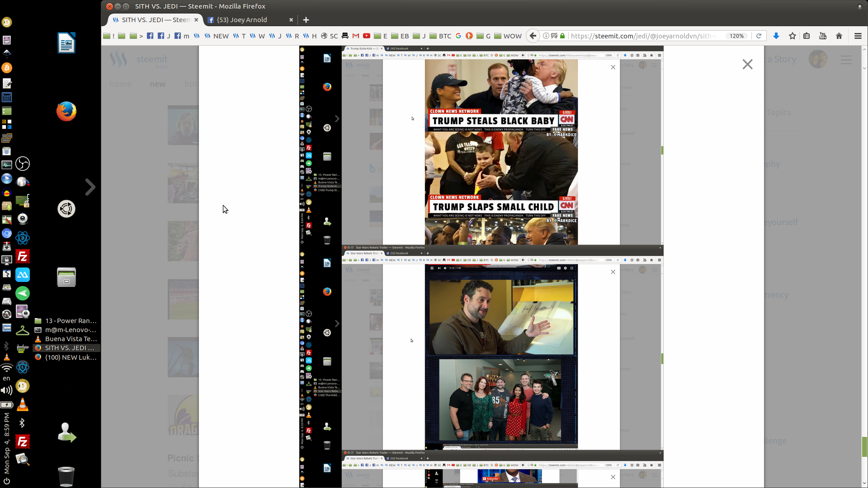Open the Firefox hamburger menu
The image size is (868, 488).
tap(858, 36)
